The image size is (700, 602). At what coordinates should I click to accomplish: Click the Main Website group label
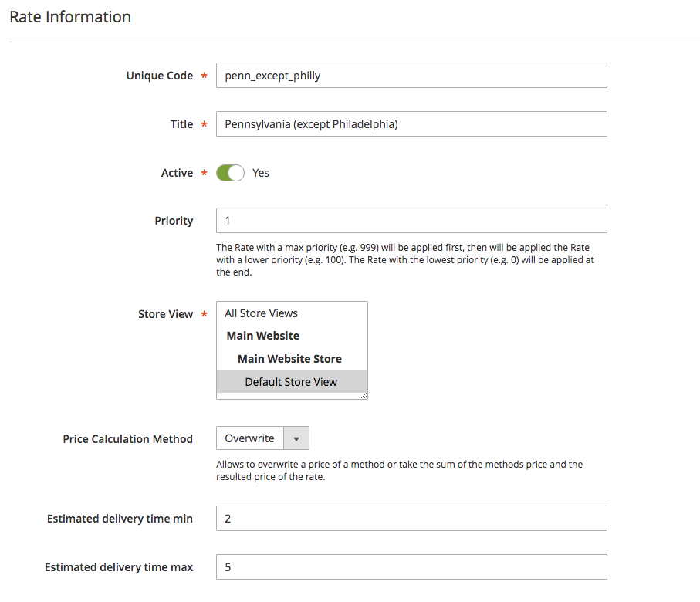[x=263, y=336]
